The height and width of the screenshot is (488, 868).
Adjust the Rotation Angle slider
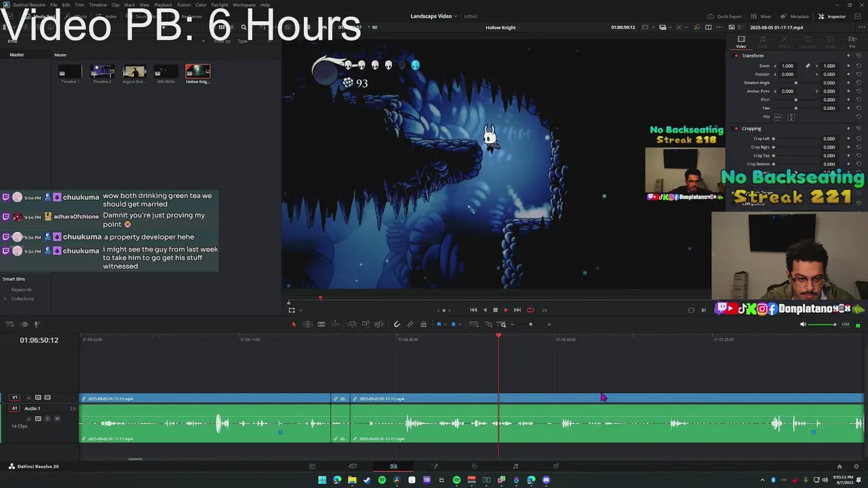click(x=796, y=83)
